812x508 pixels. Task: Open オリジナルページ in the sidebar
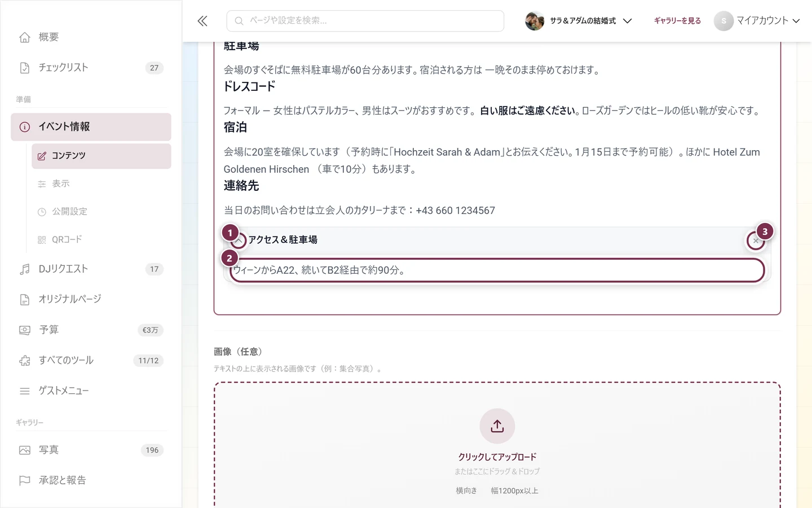coord(91,299)
